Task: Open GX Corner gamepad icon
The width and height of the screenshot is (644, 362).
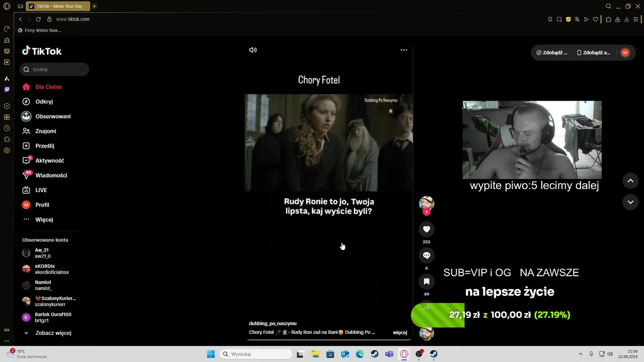Action: click(20, 7)
